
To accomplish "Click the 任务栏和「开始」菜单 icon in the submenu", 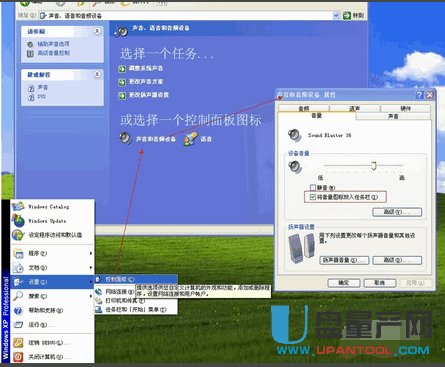I will (x=99, y=310).
